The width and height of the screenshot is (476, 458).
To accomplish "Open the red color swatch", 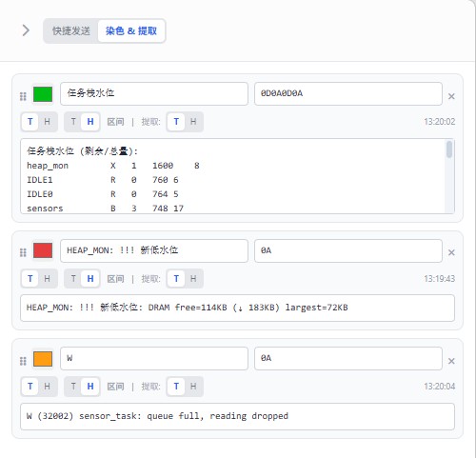I will pos(43,250).
